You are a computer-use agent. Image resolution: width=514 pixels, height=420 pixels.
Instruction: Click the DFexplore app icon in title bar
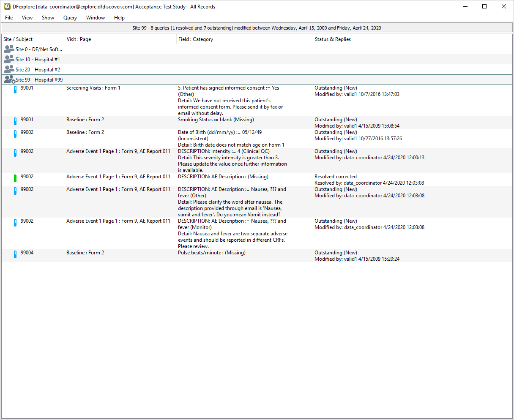click(7, 7)
